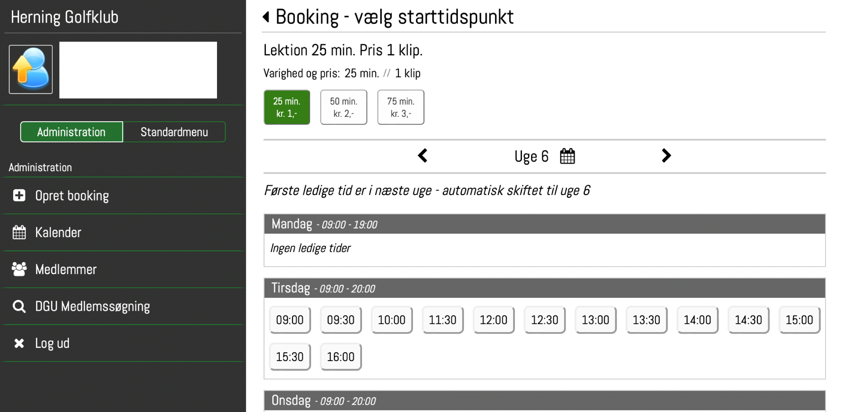Click the Kalender calendar icon in sidebar
The height and width of the screenshot is (412, 868).
click(19, 232)
